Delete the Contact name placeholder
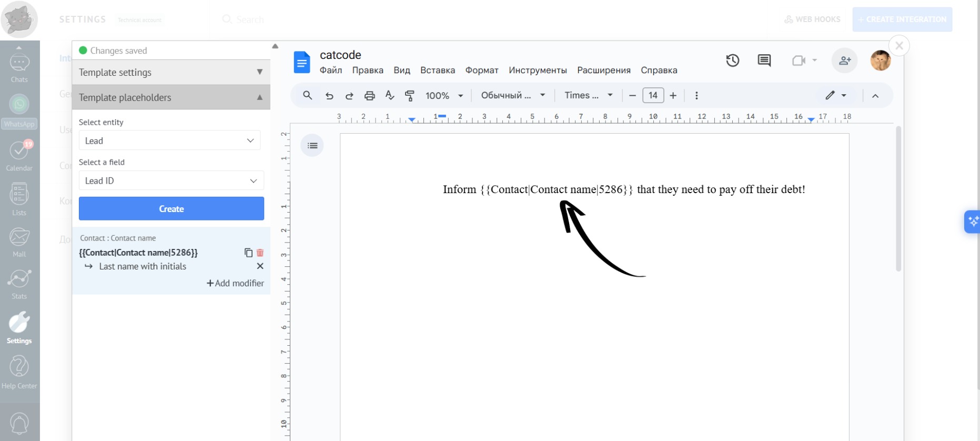 (260, 253)
